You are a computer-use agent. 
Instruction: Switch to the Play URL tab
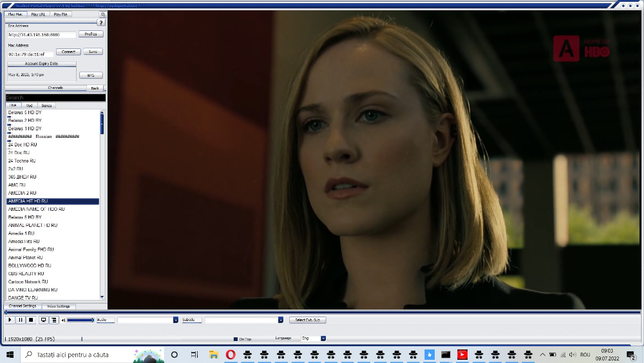pos(38,14)
